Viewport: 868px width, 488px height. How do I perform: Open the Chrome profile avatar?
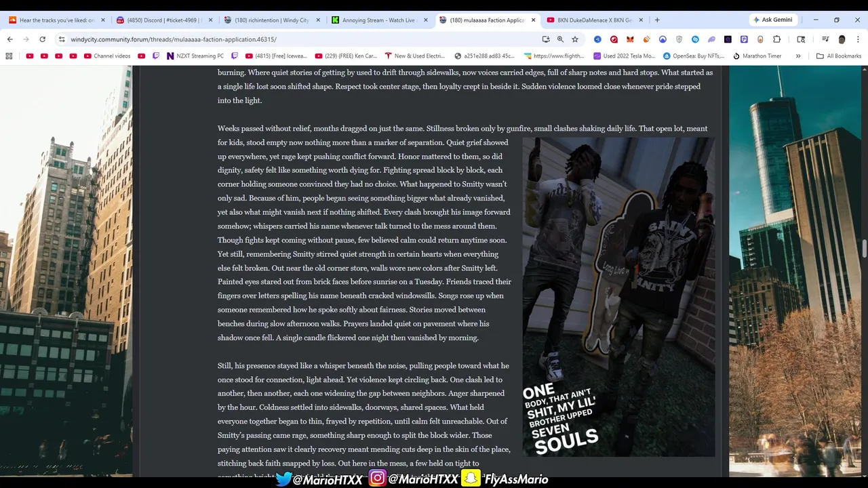point(842,39)
